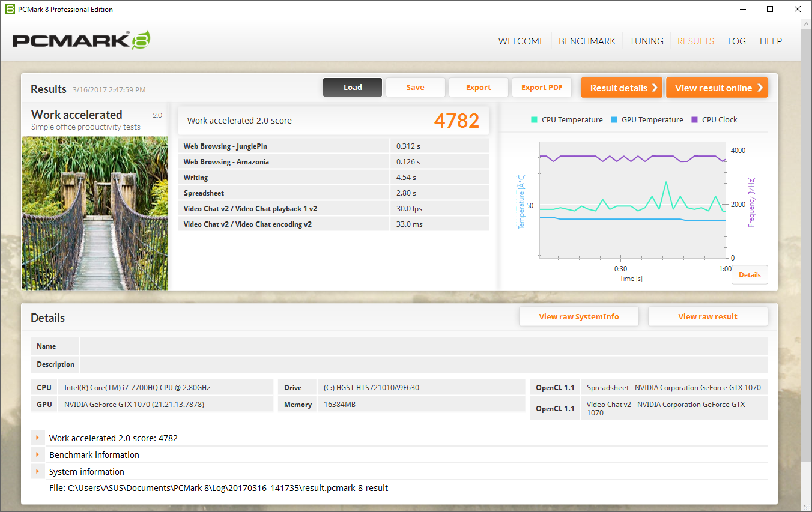Open Result details
The height and width of the screenshot is (512, 812).
[x=621, y=88]
